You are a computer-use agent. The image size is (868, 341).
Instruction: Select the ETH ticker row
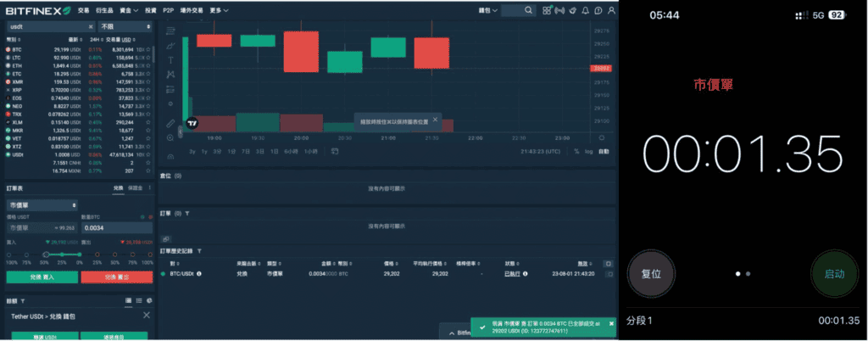[x=78, y=65]
